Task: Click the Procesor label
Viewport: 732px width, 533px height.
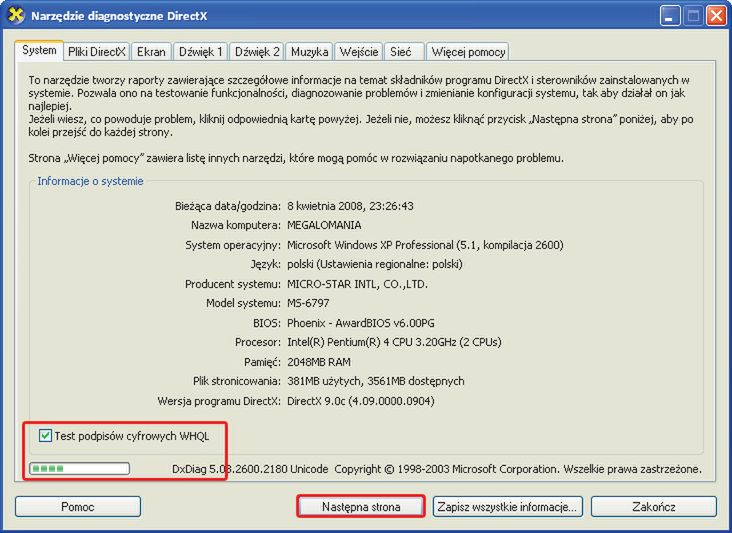Action: (258, 342)
